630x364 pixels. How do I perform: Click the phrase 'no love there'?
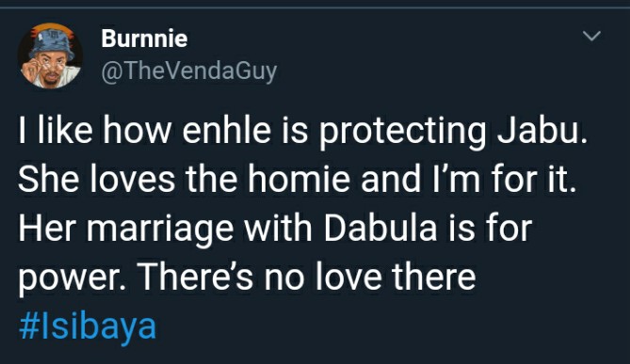pyautogui.click(x=370, y=277)
